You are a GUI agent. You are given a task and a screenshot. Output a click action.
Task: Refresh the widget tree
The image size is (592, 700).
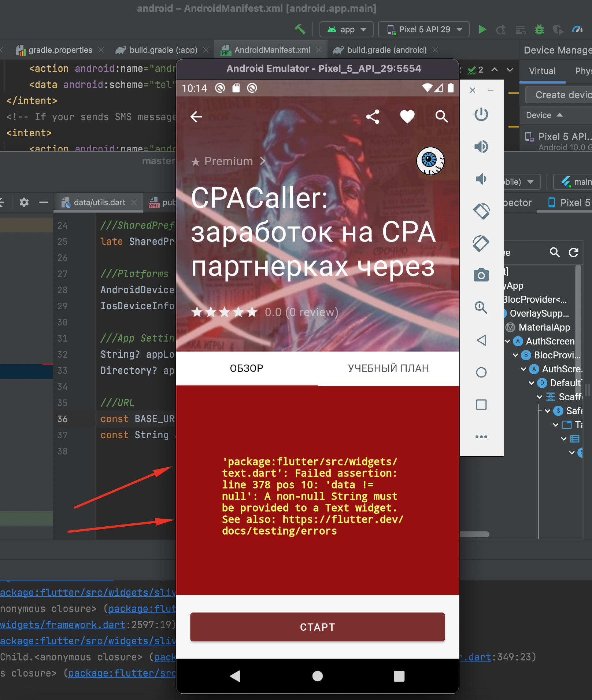[x=573, y=253]
